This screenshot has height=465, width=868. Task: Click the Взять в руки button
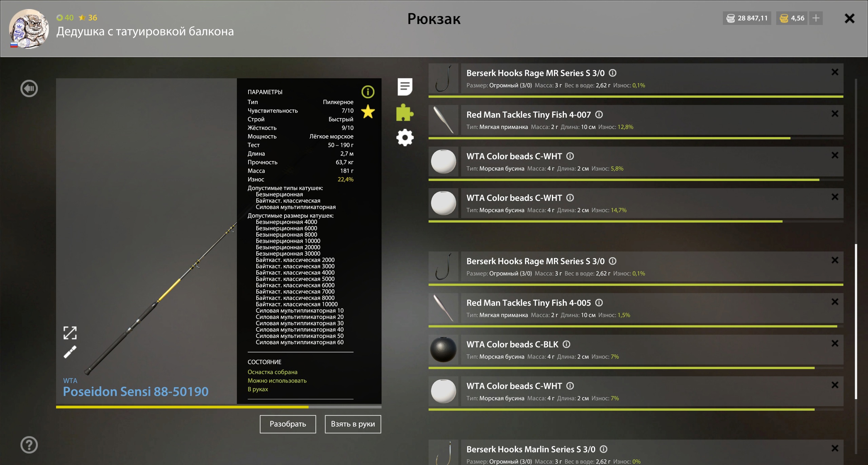(353, 424)
